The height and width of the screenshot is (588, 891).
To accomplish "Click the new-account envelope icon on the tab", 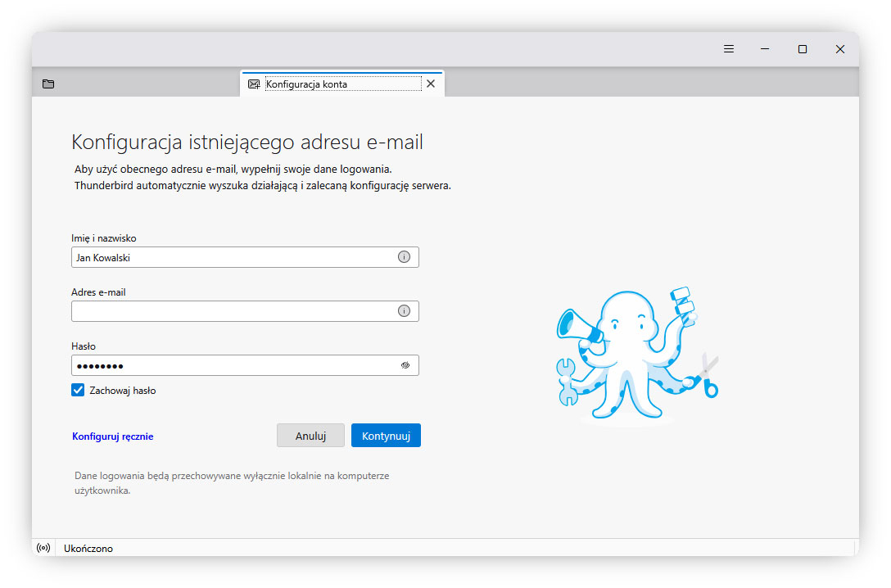I will pyautogui.click(x=254, y=84).
